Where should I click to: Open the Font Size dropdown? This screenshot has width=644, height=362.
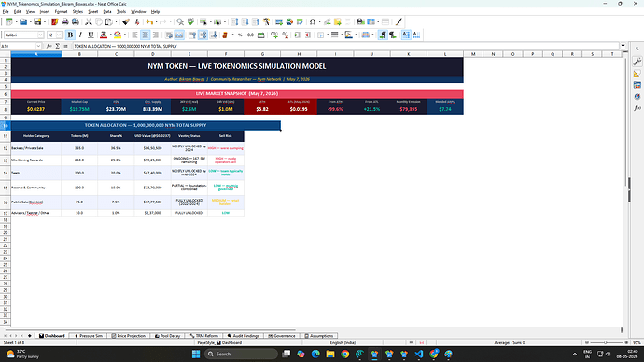tap(59, 35)
